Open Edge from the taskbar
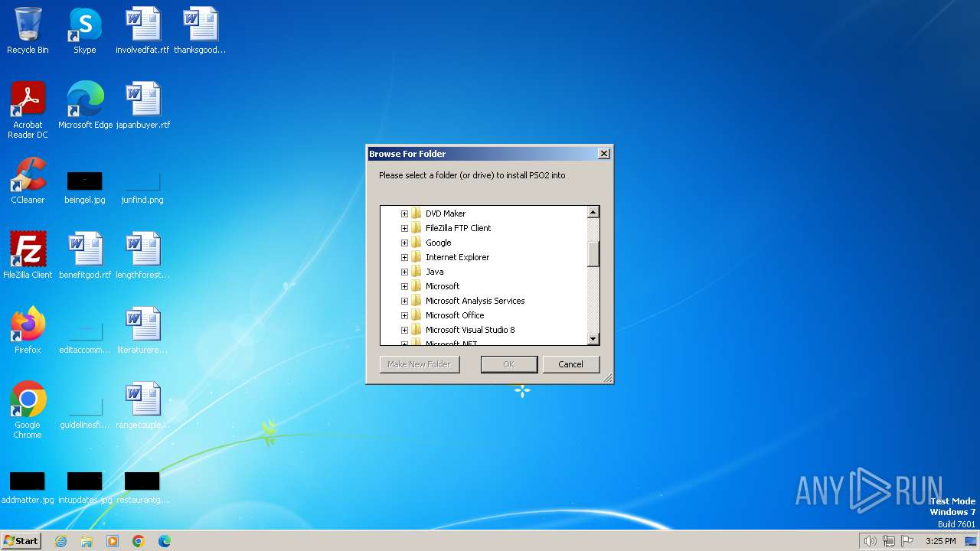The image size is (980, 551). coord(165,541)
